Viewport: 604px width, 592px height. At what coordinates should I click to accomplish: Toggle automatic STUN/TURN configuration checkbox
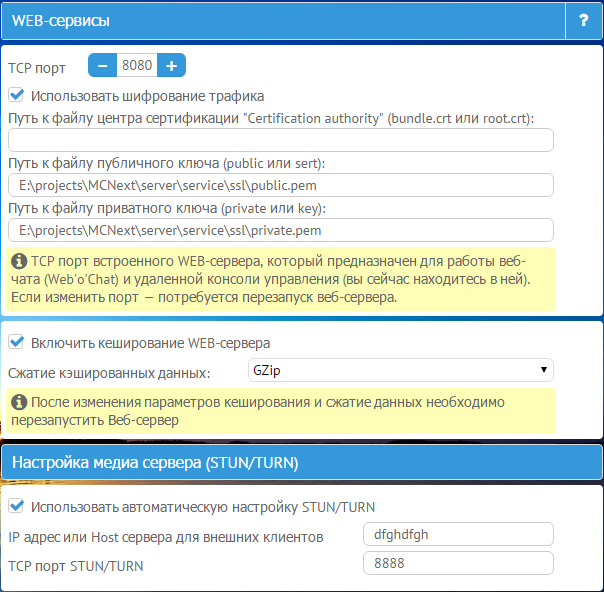(16, 506)
